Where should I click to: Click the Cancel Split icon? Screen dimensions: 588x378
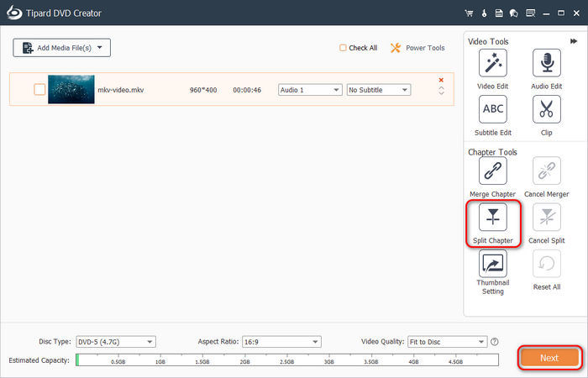pos(547,217)
